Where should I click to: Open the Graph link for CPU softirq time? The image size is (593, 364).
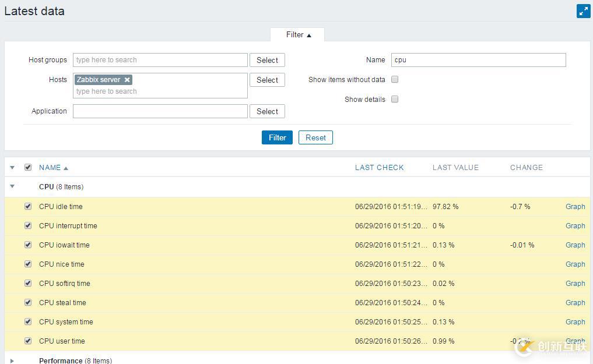click(x=575, y=284)
